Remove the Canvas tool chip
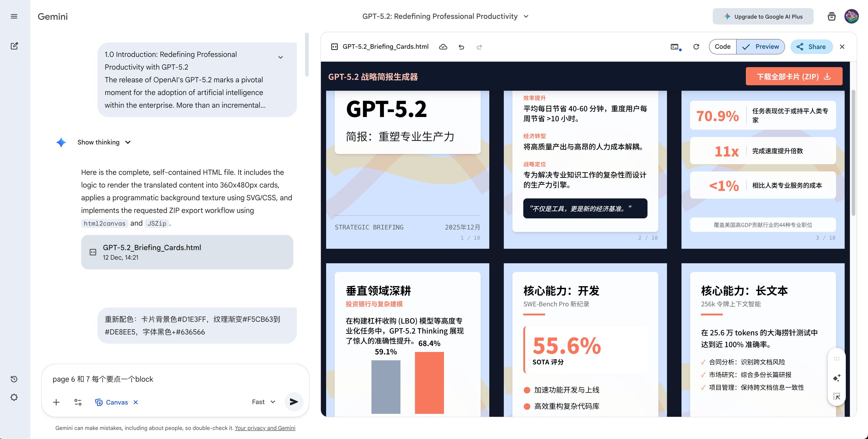 [136, 402]
